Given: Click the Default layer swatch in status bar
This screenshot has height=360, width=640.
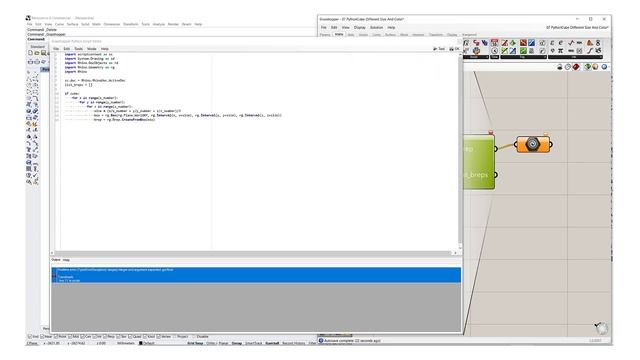Looking at the screenshot, I should click(141, 343).
